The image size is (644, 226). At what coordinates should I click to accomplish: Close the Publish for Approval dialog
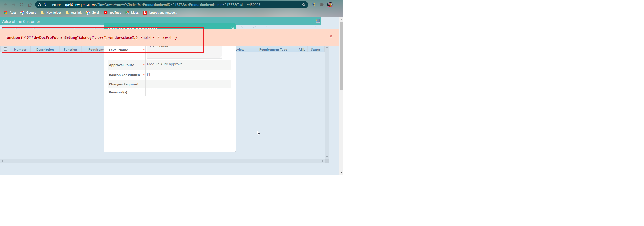[233, 28]
